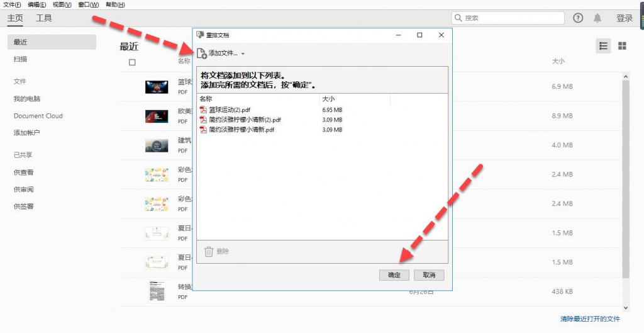Click the main window 大小 column header

pyautogui.click(x=558, y=61)
